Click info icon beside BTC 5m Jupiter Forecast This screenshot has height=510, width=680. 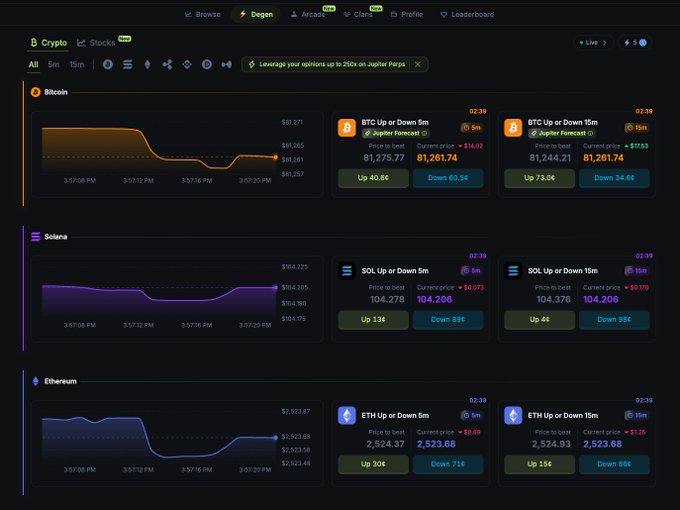424,133
